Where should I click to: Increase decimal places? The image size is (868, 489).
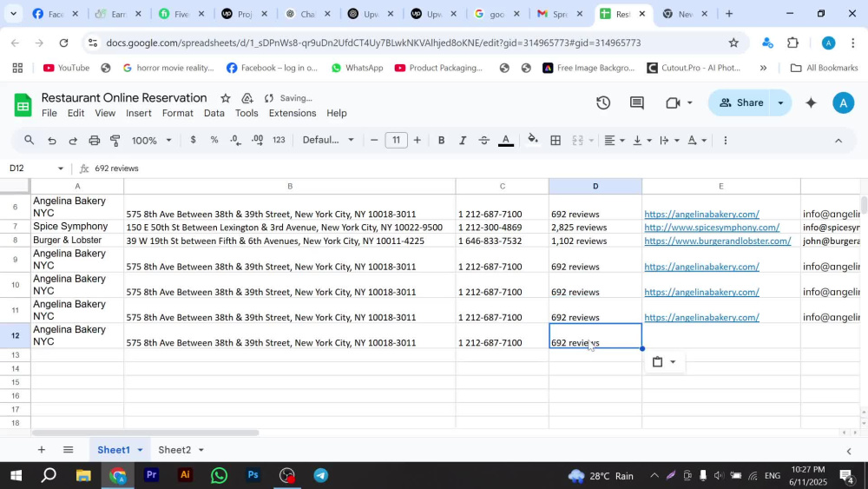coord(258,140)
